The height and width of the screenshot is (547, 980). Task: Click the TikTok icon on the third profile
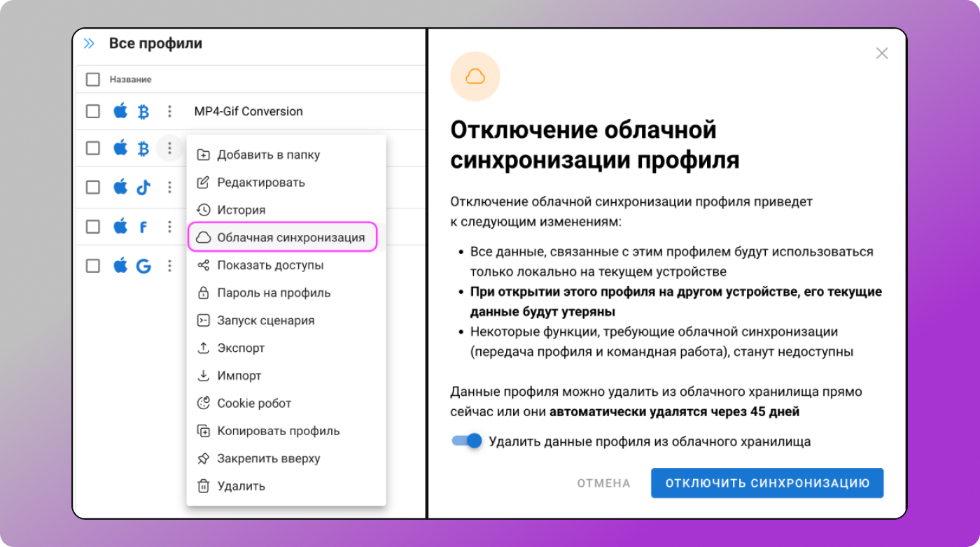[143, 187]
